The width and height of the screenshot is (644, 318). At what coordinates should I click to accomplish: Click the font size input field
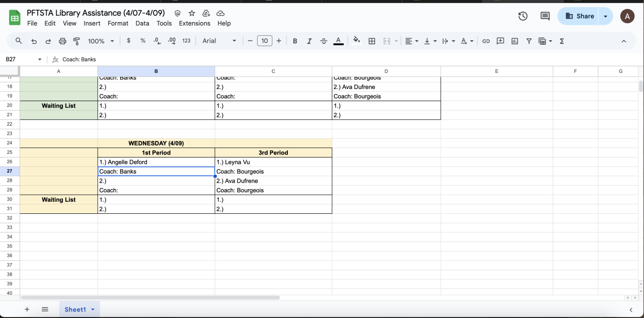point(265,41)
